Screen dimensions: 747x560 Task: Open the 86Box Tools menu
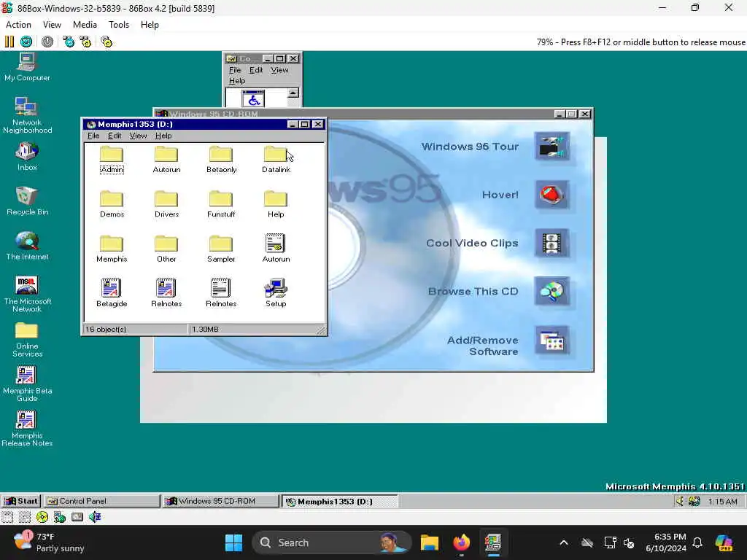(x=119, y=25)
